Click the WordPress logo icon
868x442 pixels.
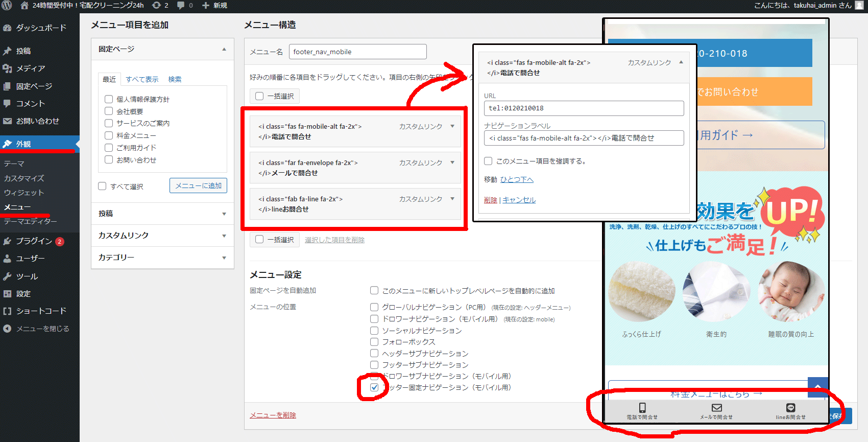(x=7, y=5)
